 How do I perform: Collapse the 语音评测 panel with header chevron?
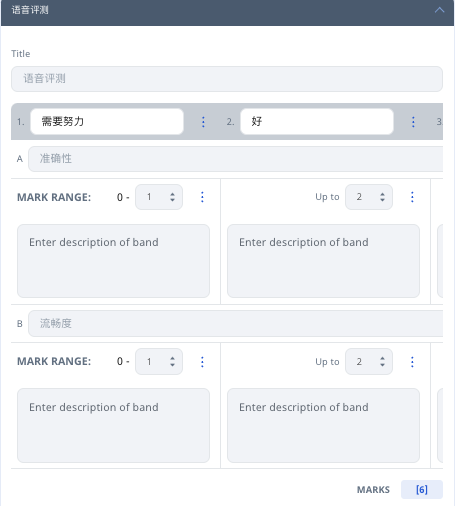439,10
